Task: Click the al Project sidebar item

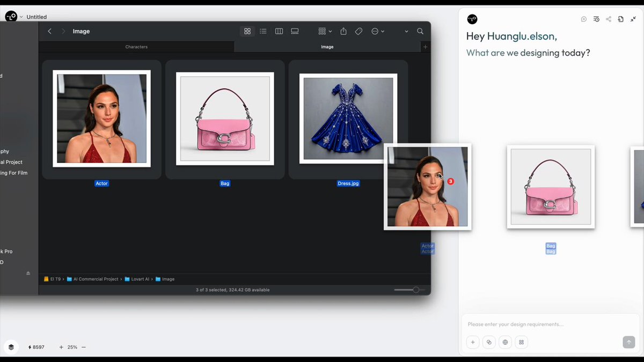Action: (x=11, y=162)
